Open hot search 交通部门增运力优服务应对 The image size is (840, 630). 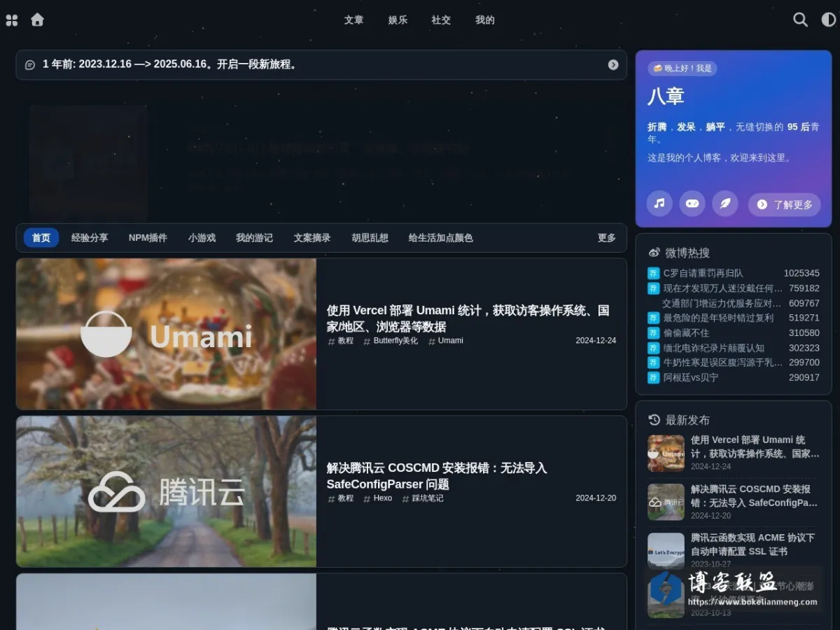pos(722,303)
